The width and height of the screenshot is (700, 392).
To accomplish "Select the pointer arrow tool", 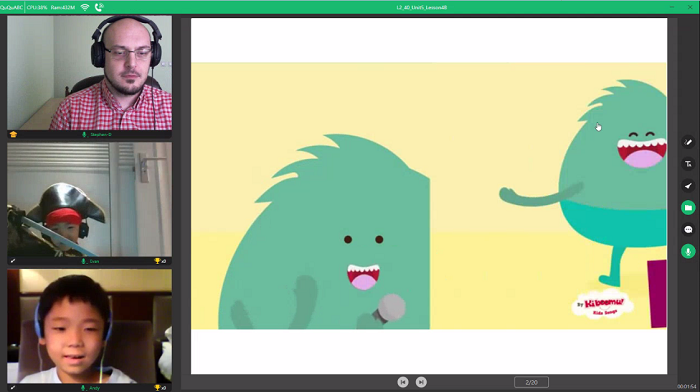I will tap(688, 186).
